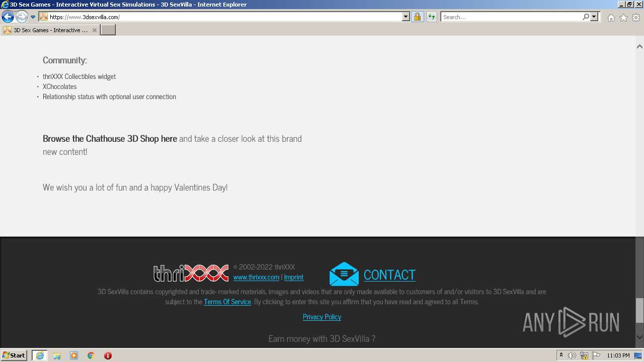
Task: Click the vertical scrollbar thumb
Action: (x=639, y=311)
